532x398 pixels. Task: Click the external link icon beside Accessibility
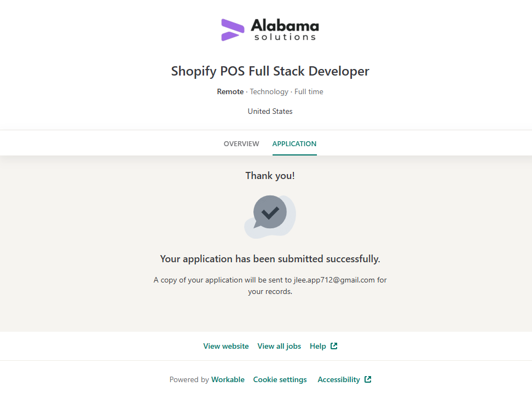click(368, 379)
